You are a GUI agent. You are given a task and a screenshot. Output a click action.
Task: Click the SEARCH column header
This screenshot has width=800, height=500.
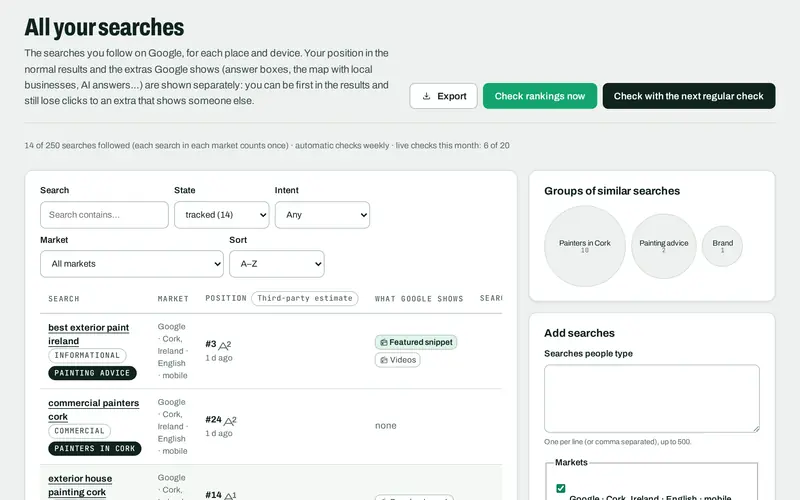(64, 299)
